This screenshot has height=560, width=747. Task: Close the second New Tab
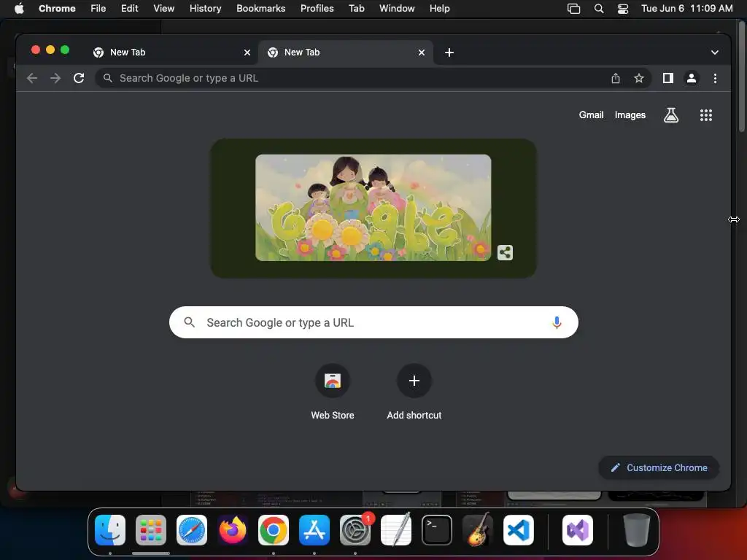421,52
